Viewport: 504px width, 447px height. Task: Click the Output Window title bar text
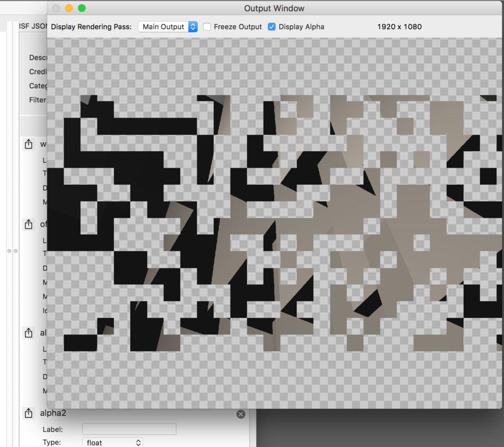[274, 9]
